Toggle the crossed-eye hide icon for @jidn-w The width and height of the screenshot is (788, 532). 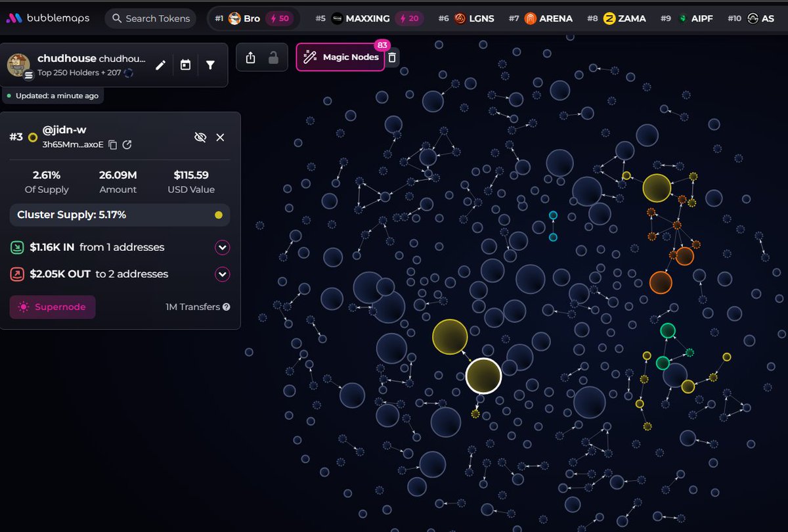click(x=200, y=137)
